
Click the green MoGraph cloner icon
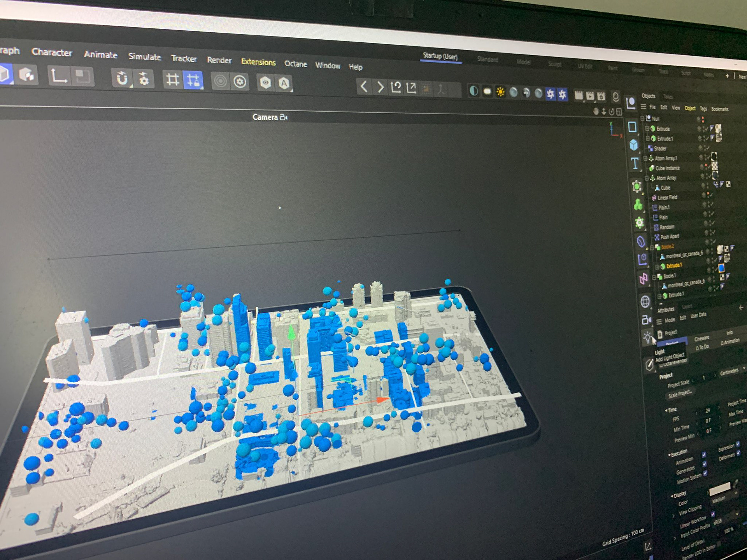[x=638, y=205]
